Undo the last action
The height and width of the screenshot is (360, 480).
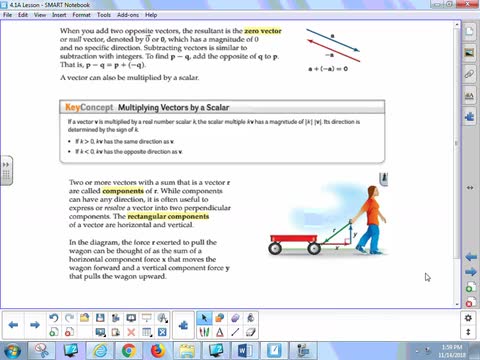pos(54,318)
